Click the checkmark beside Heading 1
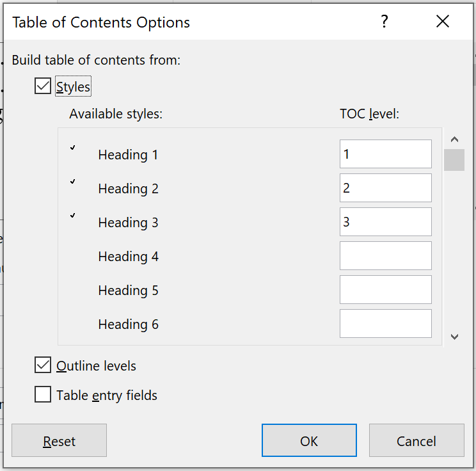476x471 pixels. coord(72,148)
